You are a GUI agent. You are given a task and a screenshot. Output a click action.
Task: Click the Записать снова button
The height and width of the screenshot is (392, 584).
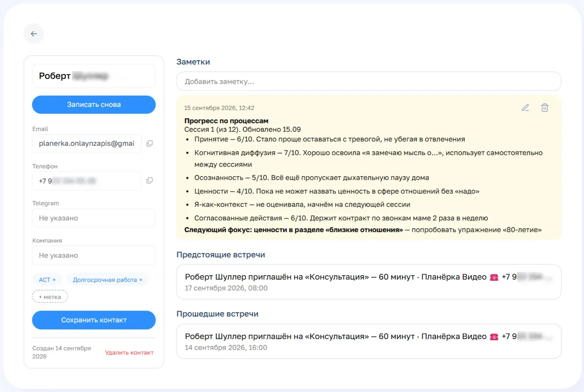pos(94,105)
